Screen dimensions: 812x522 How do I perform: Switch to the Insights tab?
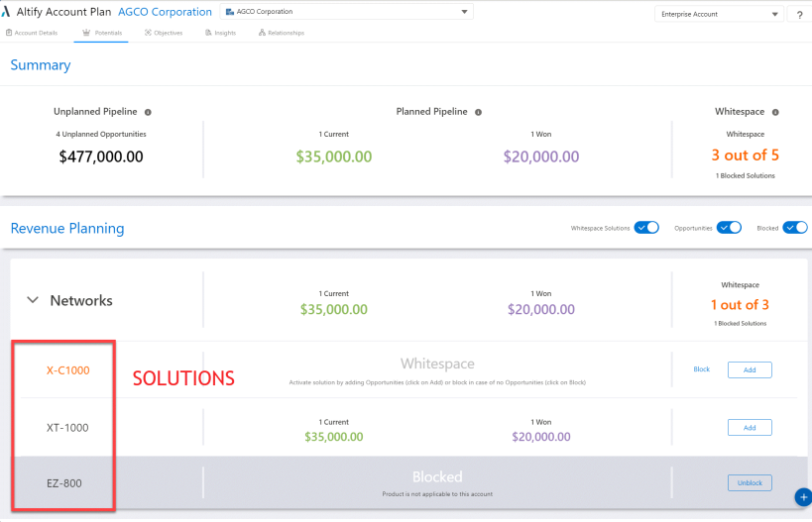(x=221, y=33)
